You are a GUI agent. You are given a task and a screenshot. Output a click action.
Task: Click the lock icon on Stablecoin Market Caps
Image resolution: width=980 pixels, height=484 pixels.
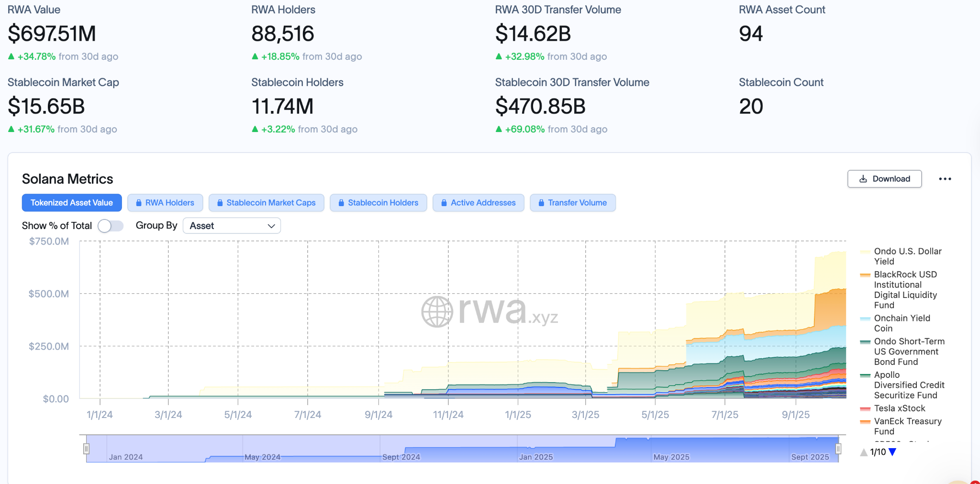220,203
